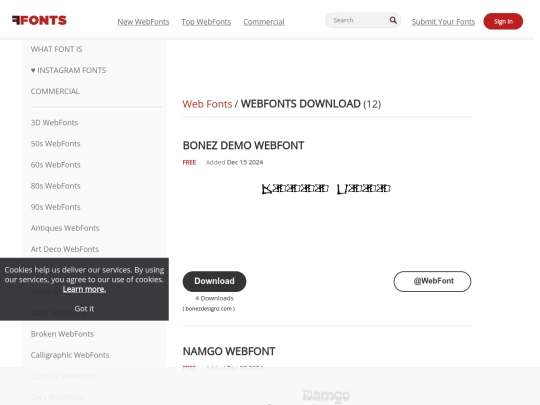Open Commercial link in top navigation
Viewport: 540px width, 405px height.
264,22
